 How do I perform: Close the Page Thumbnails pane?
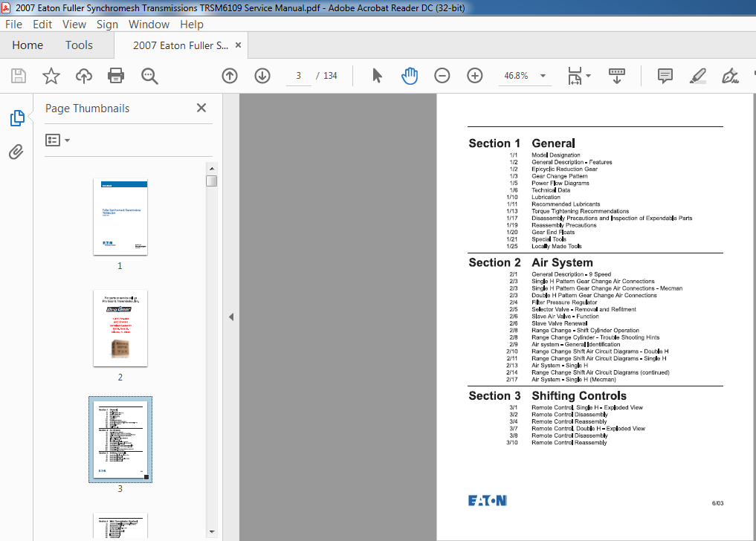(201, 108)
